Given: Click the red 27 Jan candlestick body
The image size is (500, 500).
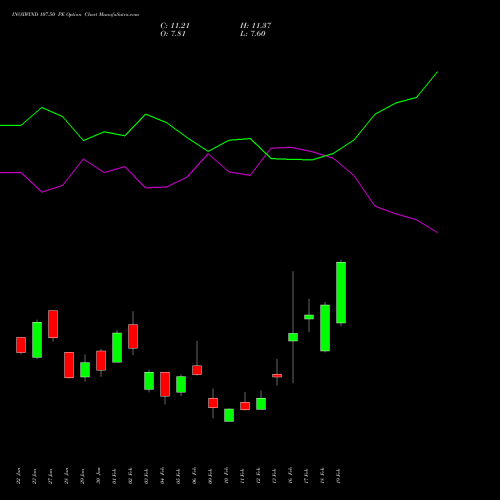Looking at the screenshot, I should [x=53, y=324].
